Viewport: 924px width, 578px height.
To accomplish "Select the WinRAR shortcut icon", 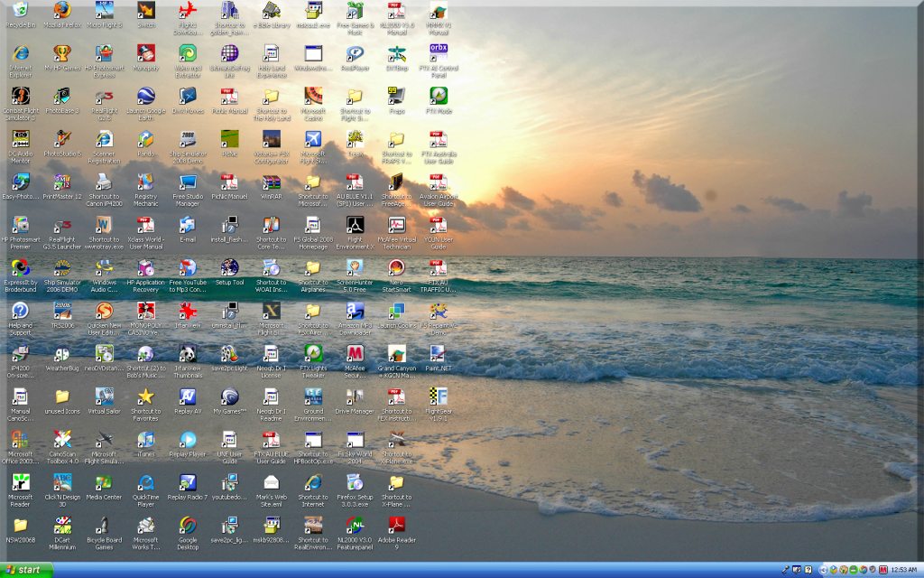I will 271,182.
